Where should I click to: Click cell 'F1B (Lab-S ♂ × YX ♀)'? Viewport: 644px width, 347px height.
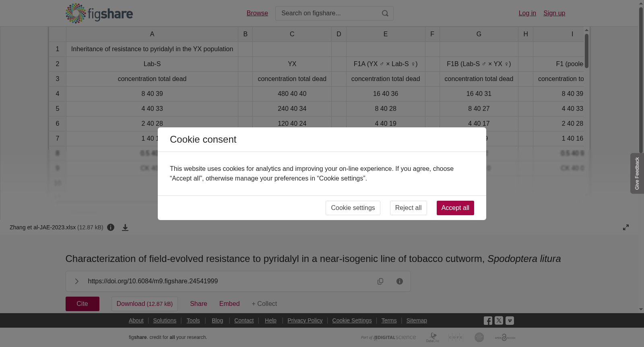click(x=479, y=64)
